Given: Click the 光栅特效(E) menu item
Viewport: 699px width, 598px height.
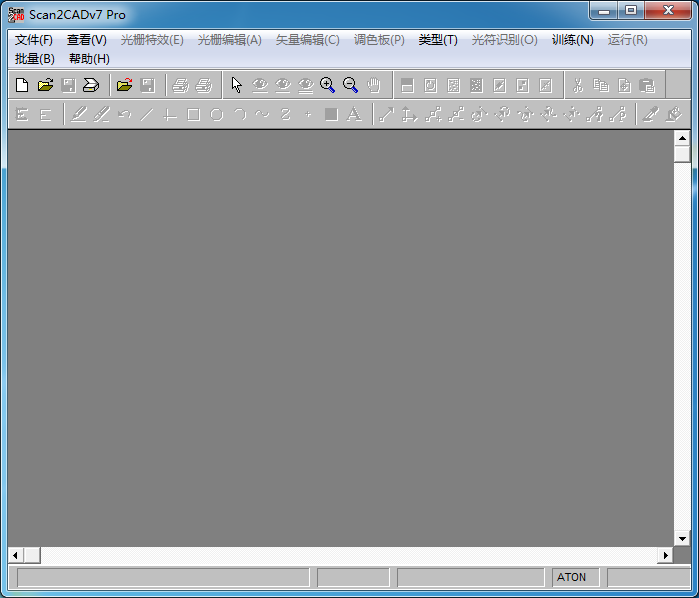Looking at the screenshot, I should tap(152, 40).
